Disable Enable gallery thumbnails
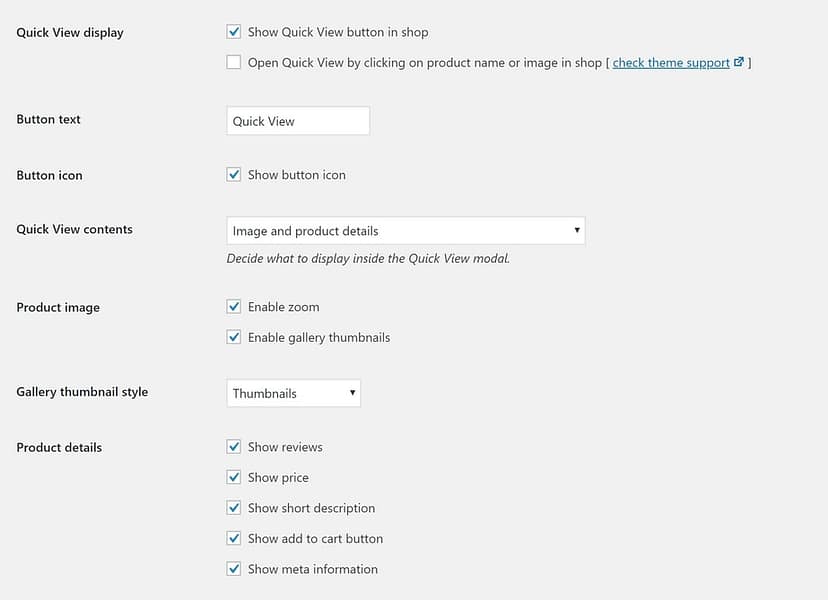Image resolution: width=828 pixels, height=600 pixels. click(233, 337)
